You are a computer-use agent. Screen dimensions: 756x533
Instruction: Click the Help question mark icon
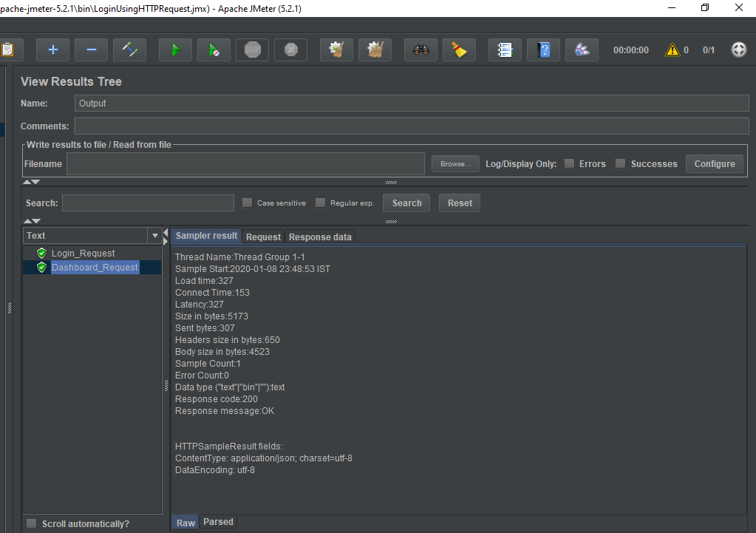[x=544, y=50]
